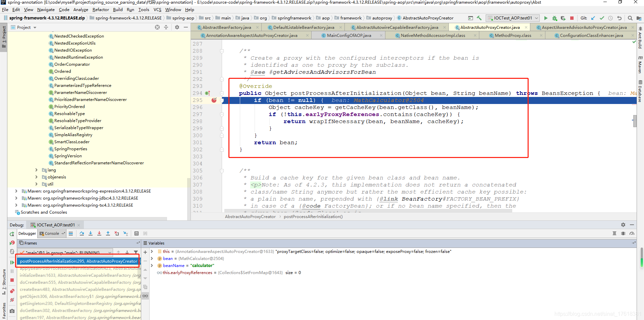Toggle the 1: Project tool window button
This screenshot has height=320, width=644.
pyautogui.click(x=4, y=37)
